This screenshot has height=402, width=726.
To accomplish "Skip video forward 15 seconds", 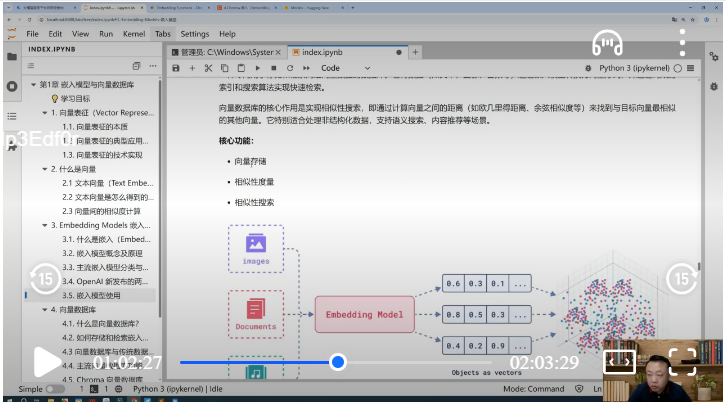I will [682, 278].
